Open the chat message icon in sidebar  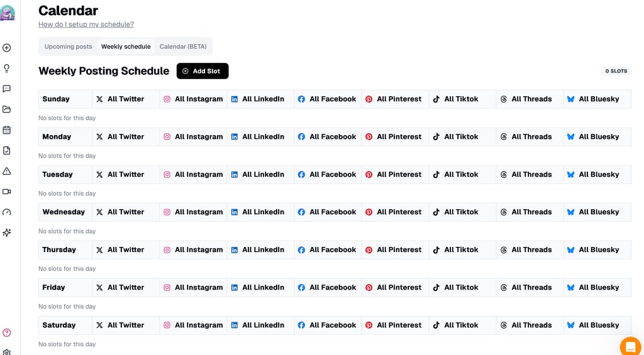7,89
